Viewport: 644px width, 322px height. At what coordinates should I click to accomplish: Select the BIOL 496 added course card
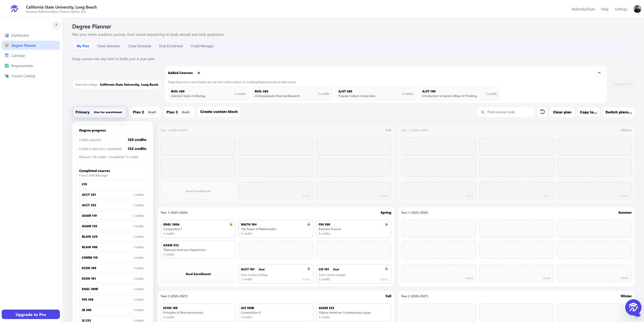[292, 94]
